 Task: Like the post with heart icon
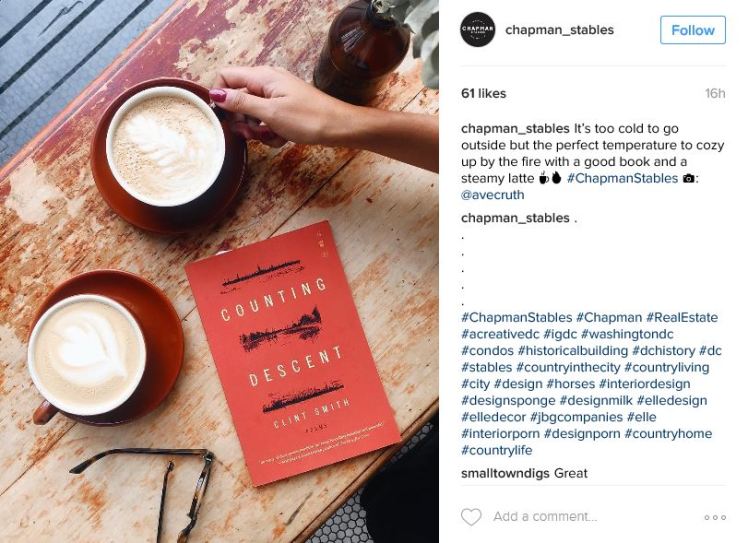tap(471, 517)
